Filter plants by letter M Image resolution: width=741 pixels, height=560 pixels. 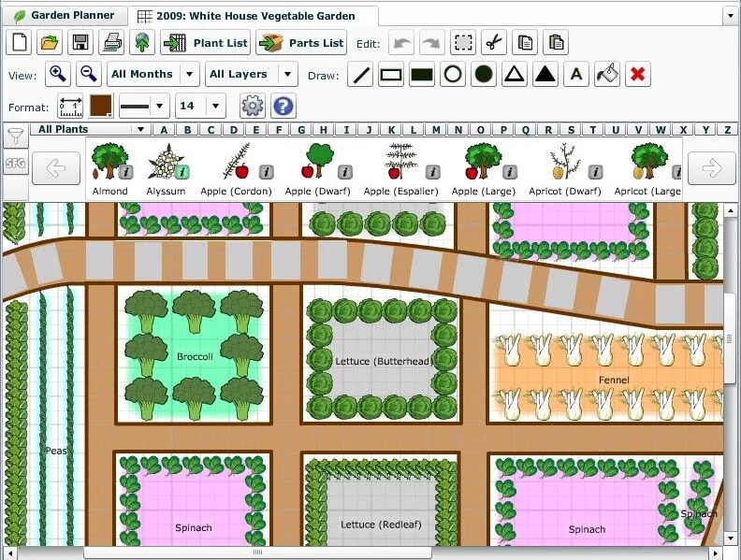click(x=436, y=129)
